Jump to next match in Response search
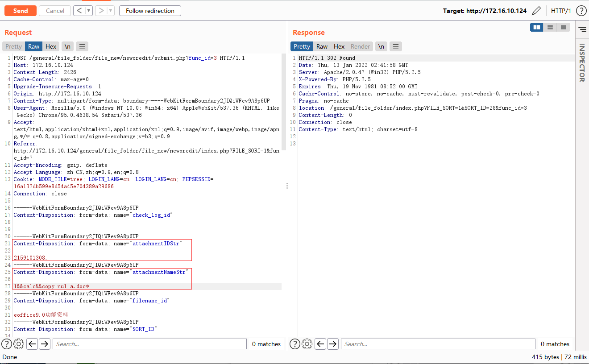 click(333, 344)
